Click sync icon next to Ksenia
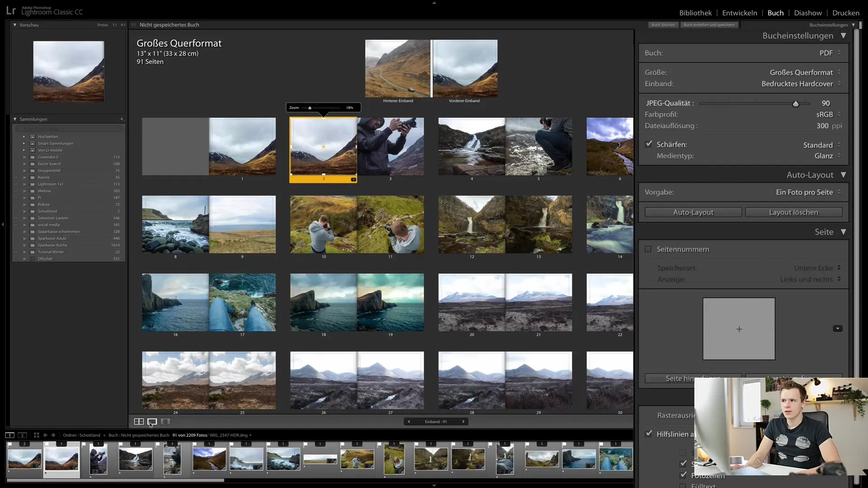Screen dimensions: 868x488 16,178
